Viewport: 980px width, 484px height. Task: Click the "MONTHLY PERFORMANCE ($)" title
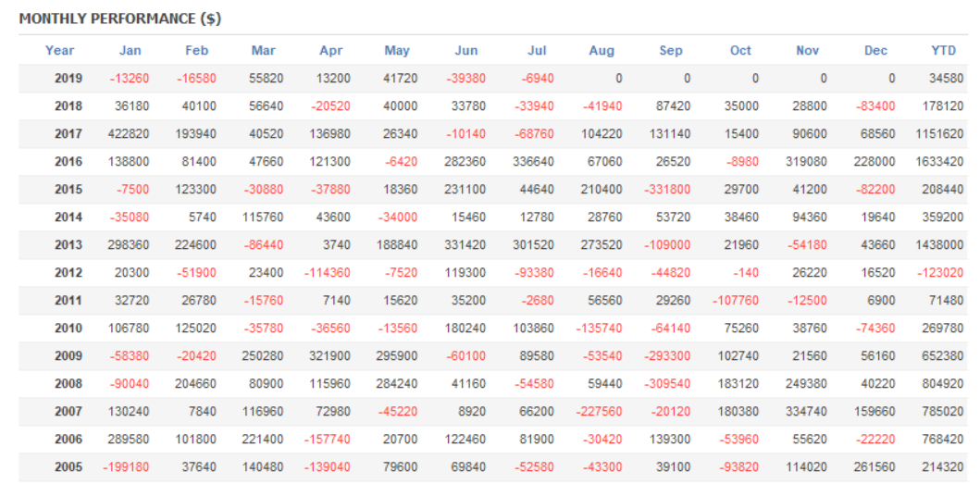click(120, 19)
